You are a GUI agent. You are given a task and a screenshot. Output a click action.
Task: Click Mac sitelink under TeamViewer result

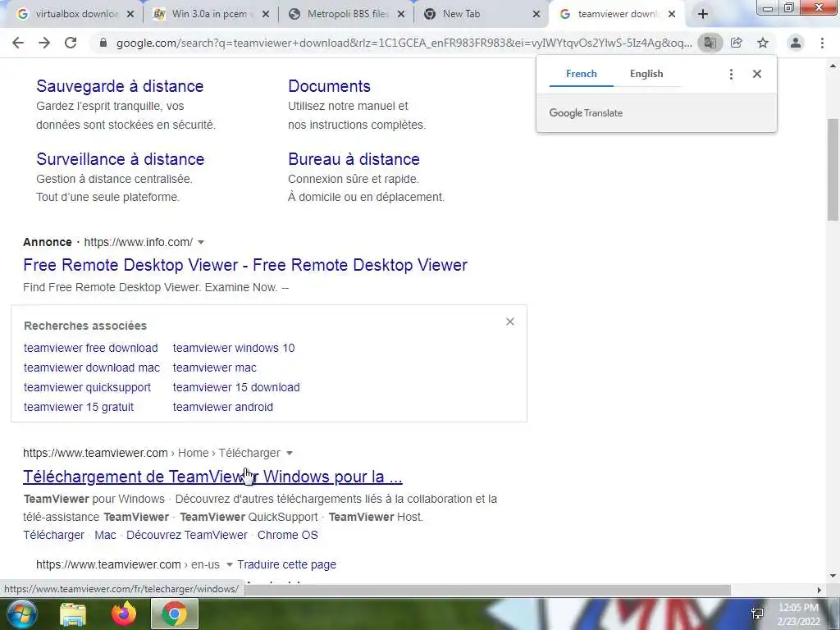[x=105, y=535]
